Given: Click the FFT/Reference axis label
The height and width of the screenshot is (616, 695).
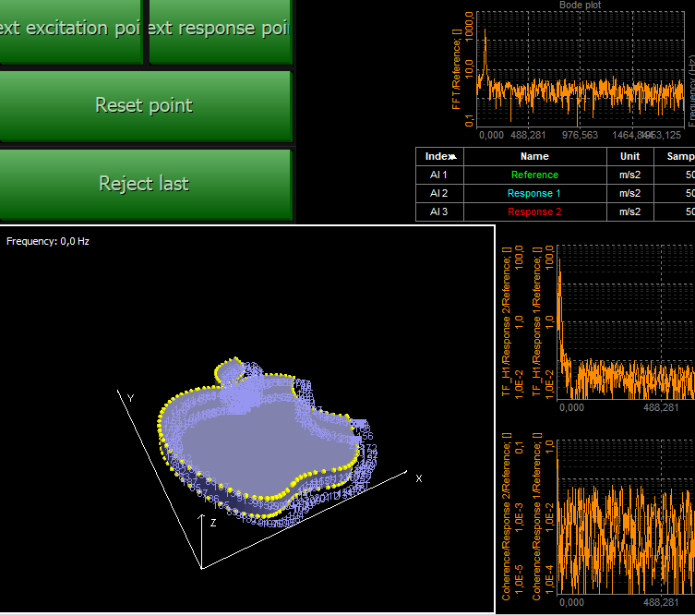Looking at the screenshot, I should coord(457,69).
